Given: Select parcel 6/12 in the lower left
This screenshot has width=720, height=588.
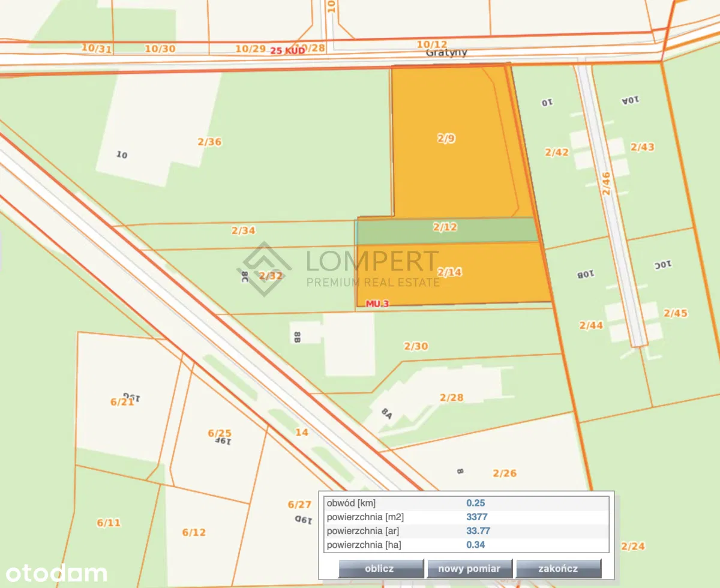Looking at the screenshot, I should click(194, 532).
